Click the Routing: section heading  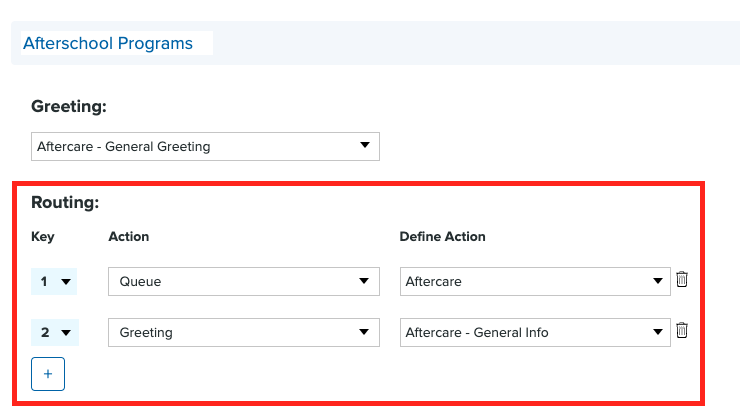(65, 201)
